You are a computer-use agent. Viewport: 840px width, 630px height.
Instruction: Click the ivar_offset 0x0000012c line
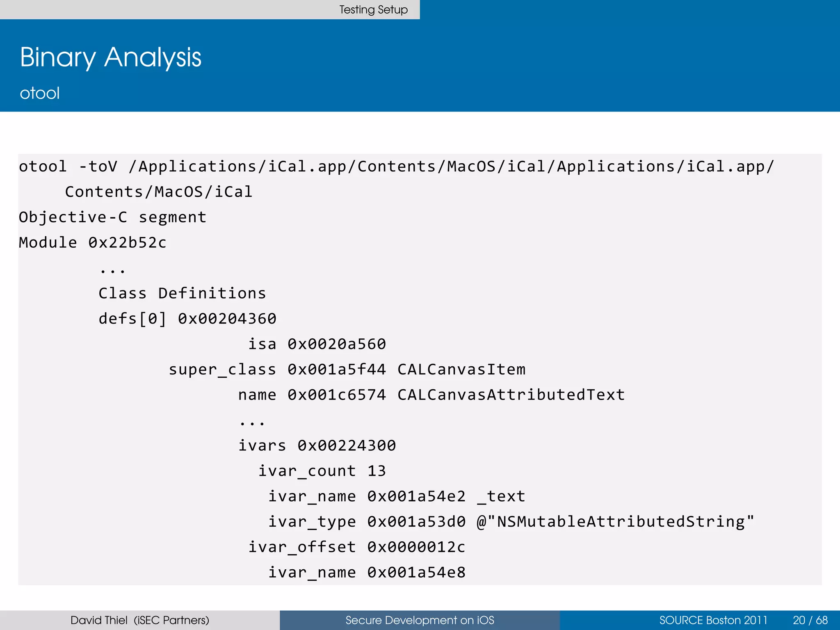point(357,547)
